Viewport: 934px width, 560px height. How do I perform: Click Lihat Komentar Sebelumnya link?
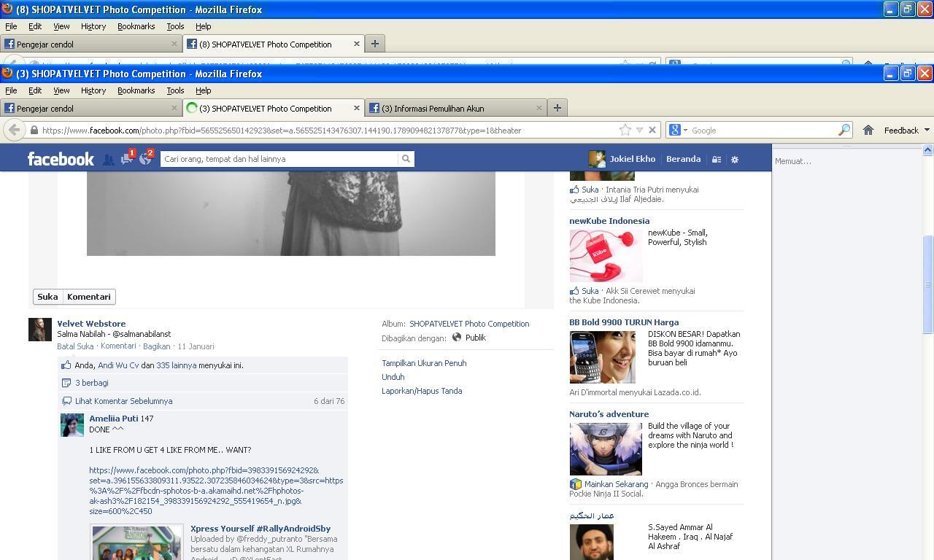pos(123,401)
